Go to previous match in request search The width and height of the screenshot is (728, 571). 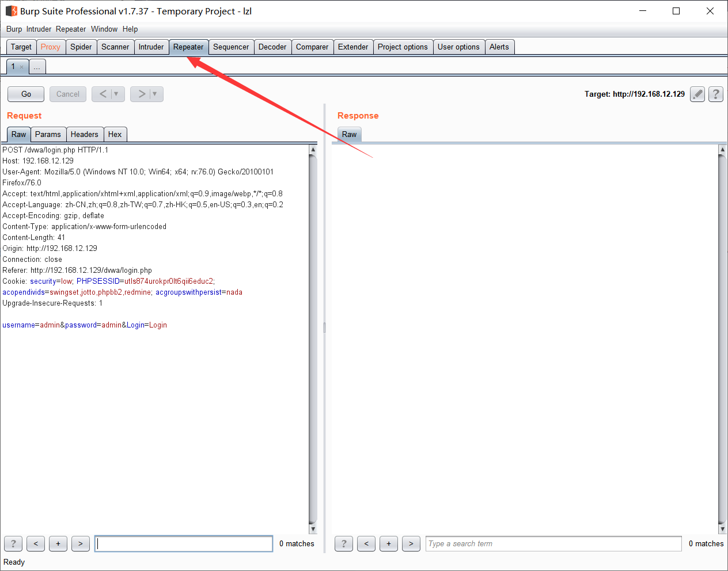tap(36, 543)
